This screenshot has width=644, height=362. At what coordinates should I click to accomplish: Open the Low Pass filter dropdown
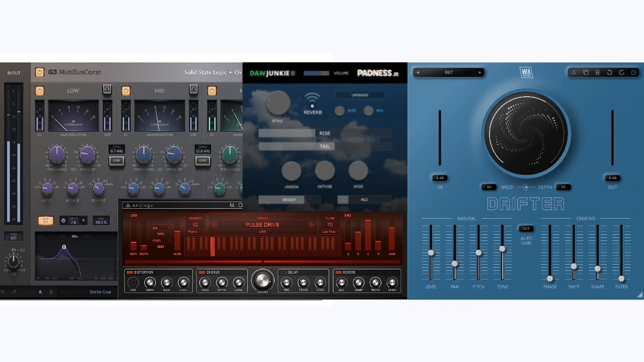click(x=330, y=231)
